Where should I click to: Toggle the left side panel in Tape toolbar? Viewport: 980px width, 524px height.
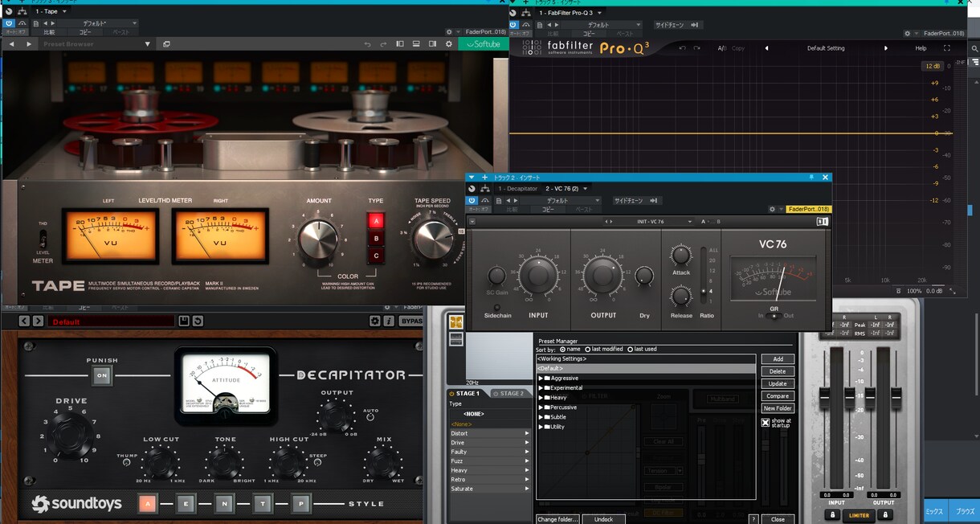click(x=400, y=44)
